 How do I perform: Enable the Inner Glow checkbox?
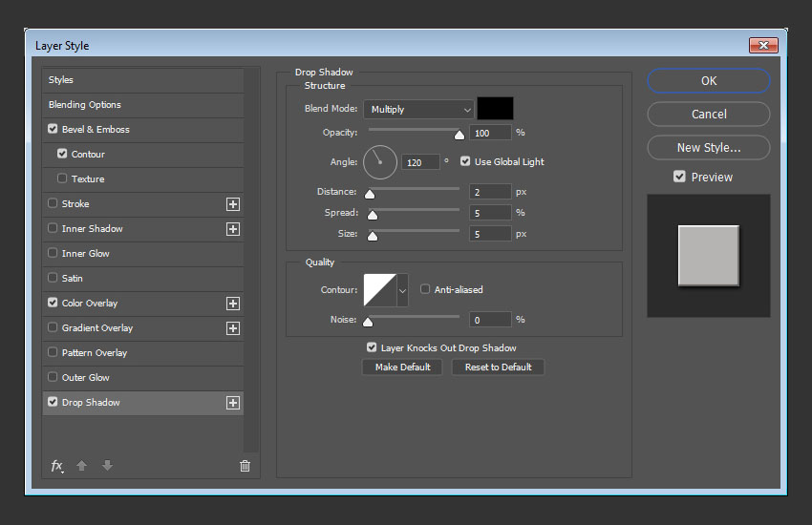(53, 253)
